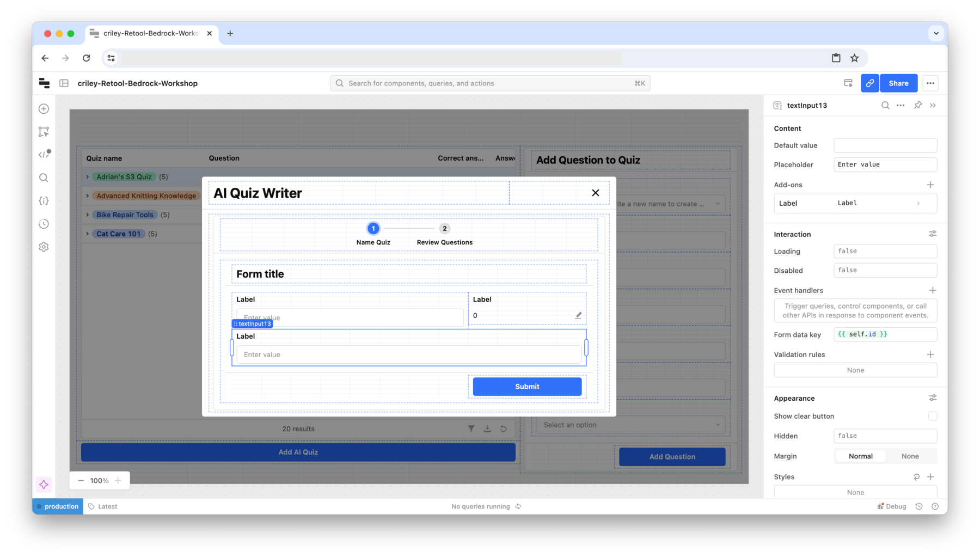Open the State braces panel

(44, 201)
